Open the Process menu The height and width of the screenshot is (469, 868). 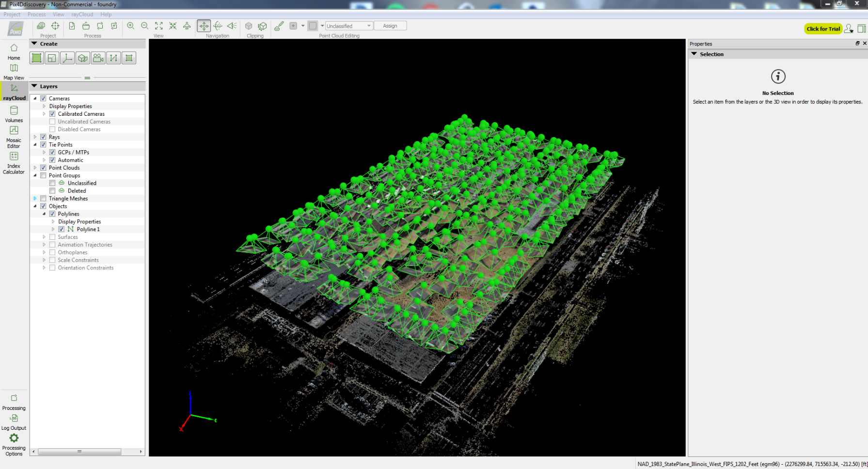coord(36,15)
